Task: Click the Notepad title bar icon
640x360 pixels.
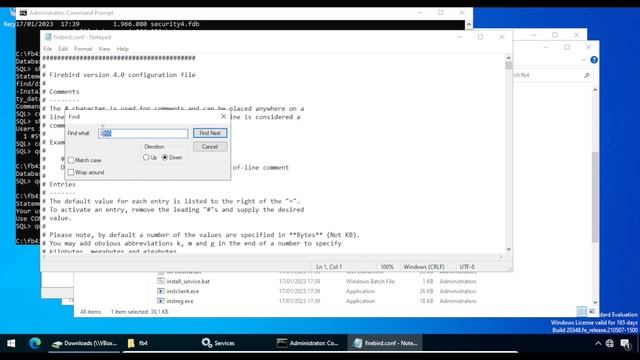Action: pos(48,37)
